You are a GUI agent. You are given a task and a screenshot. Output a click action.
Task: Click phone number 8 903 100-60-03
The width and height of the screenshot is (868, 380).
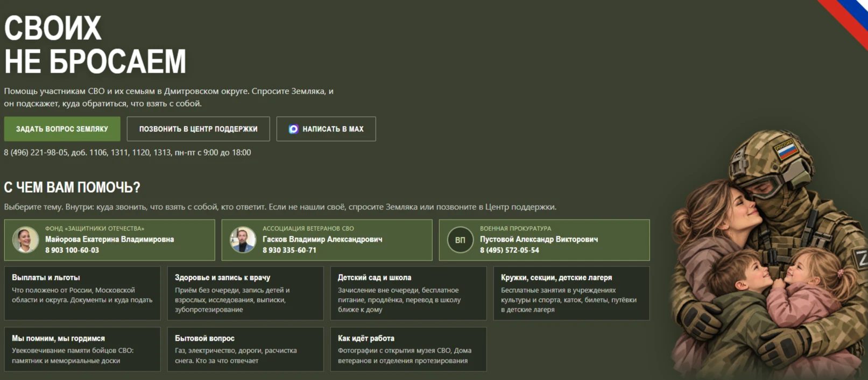coord(72,250)
